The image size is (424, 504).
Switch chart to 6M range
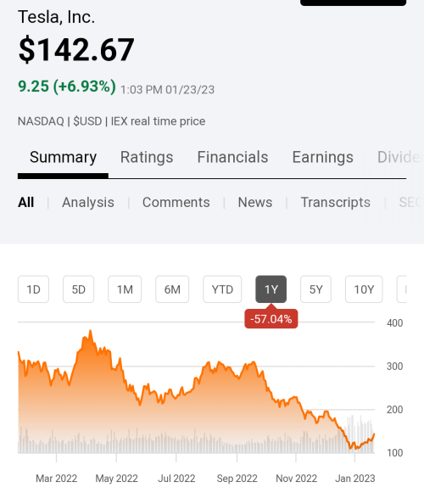pos(172,289)
